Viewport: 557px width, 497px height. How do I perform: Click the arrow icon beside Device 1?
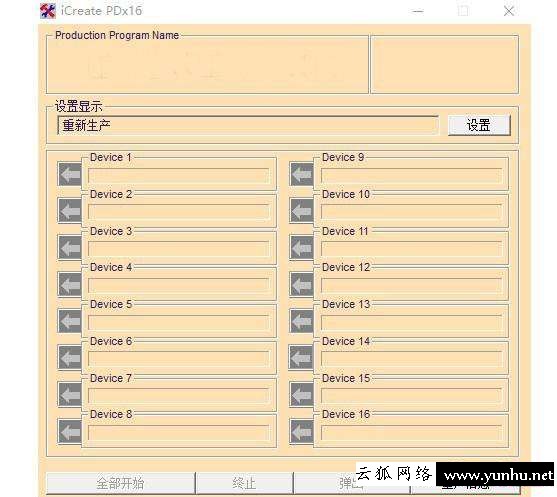click(70, 174)
